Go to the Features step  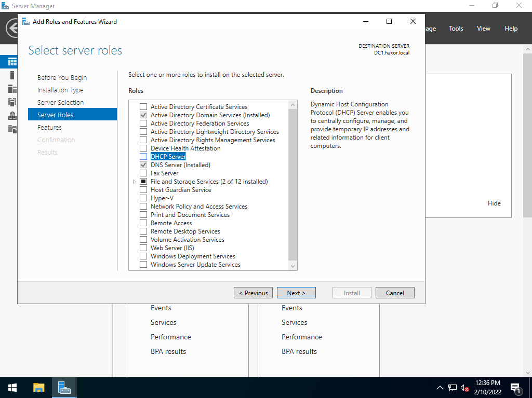(x=49, y=128)
